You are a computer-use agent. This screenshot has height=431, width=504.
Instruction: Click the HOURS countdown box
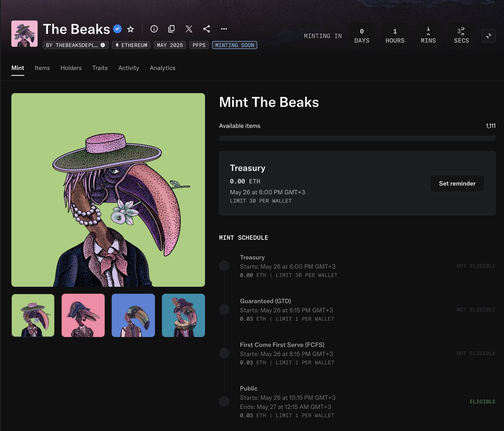click(x=395, y=36)
